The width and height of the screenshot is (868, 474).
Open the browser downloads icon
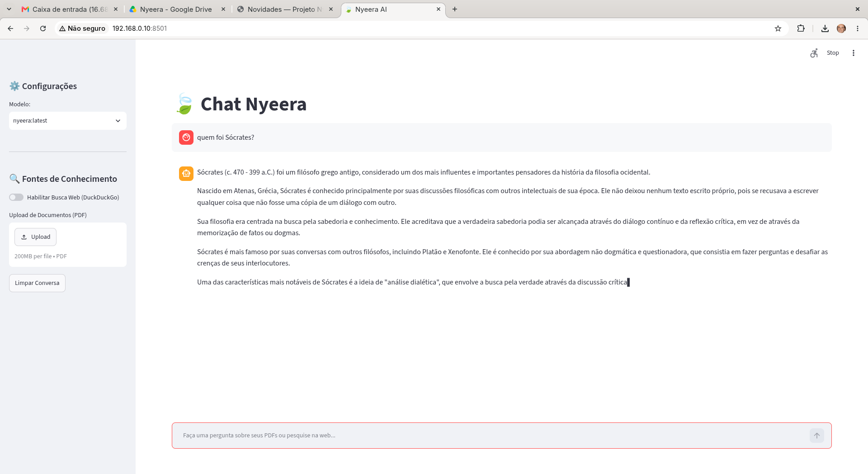pos(825,28)
